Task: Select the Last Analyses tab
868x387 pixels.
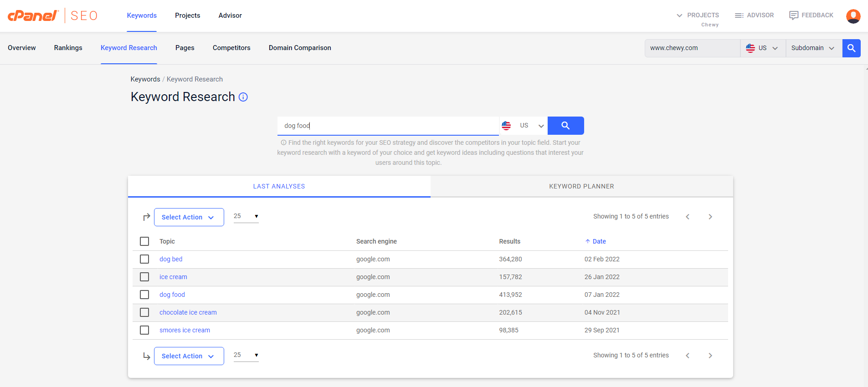Action: tap(279, 186)
